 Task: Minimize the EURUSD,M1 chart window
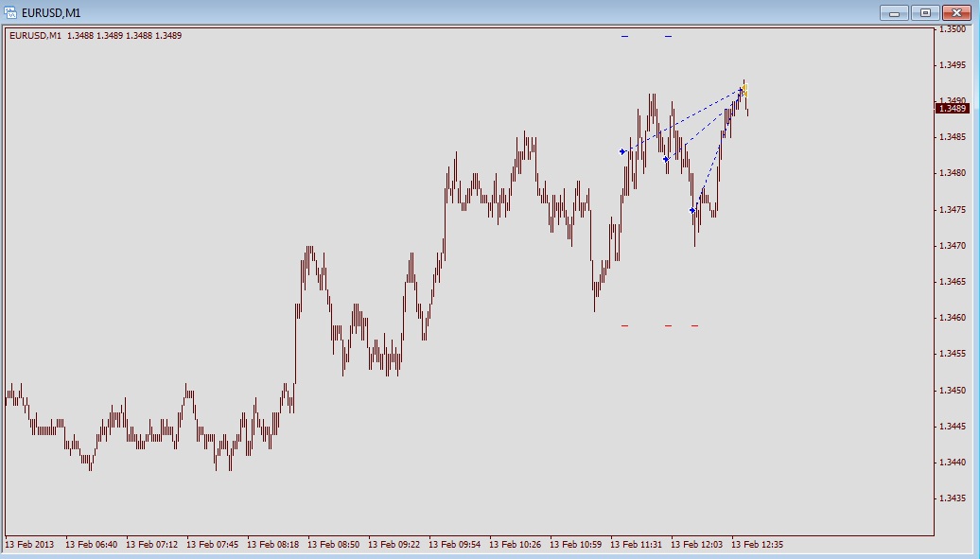[x=894, y=12]
